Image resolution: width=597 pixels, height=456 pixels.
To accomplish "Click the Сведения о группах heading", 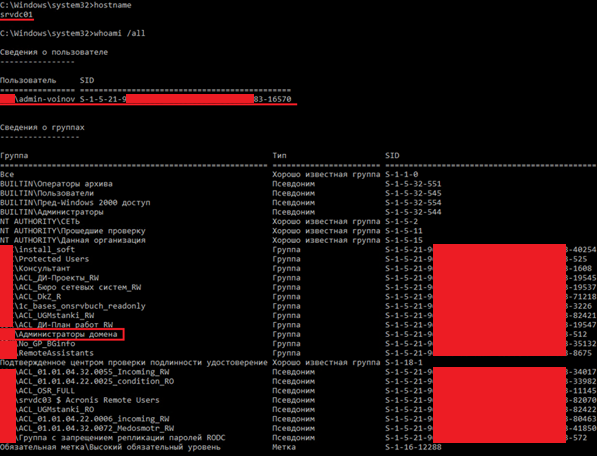I will 42,127.
